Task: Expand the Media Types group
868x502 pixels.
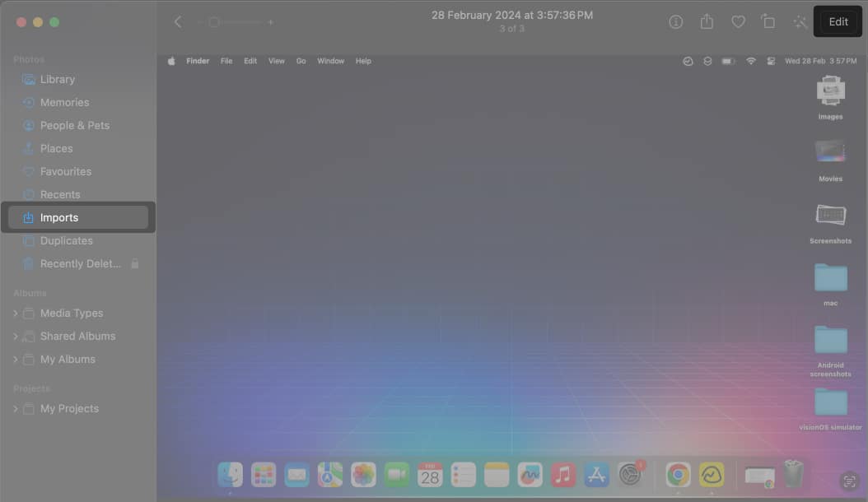Action: [x=16, y=314]
